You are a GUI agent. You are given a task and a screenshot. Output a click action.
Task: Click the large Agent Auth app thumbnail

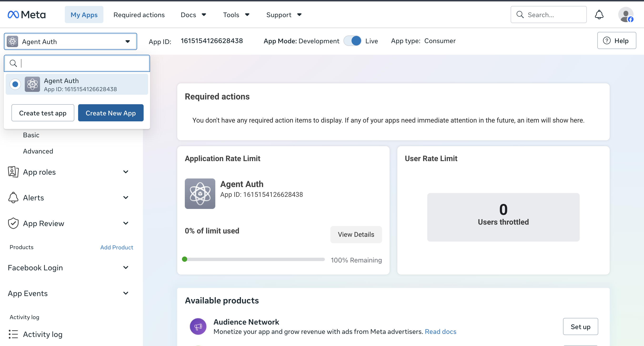[200, 194]
